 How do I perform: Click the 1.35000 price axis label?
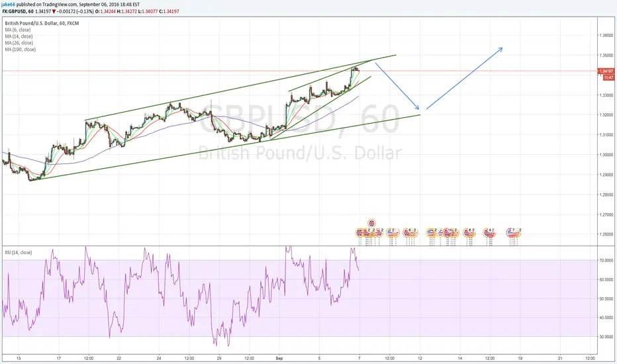pos(606,56)
